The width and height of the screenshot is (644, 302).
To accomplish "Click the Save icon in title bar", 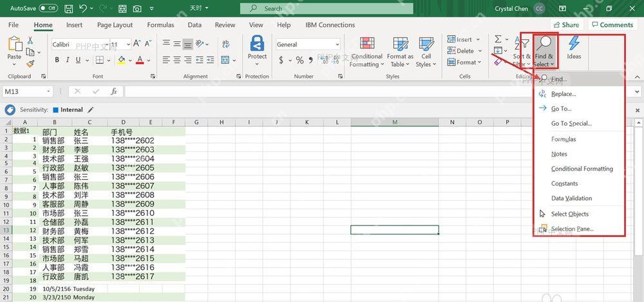I will 69,8.
